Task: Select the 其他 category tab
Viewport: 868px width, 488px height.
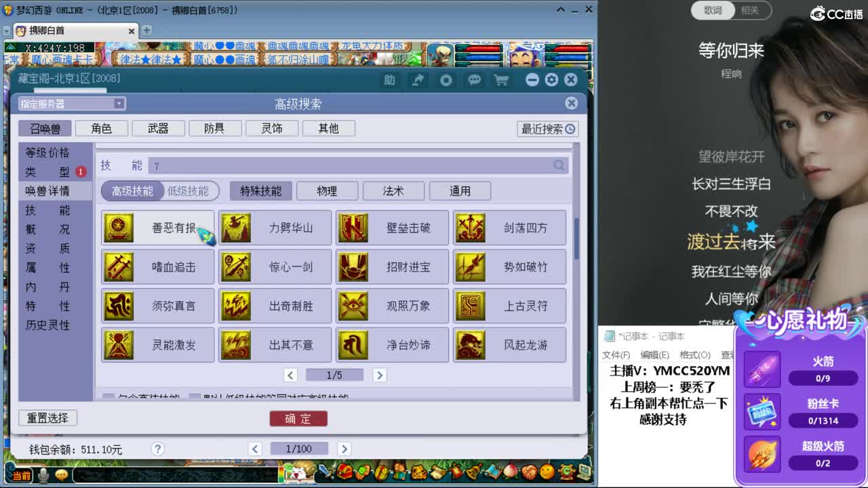Action: (x=329, y=128)
